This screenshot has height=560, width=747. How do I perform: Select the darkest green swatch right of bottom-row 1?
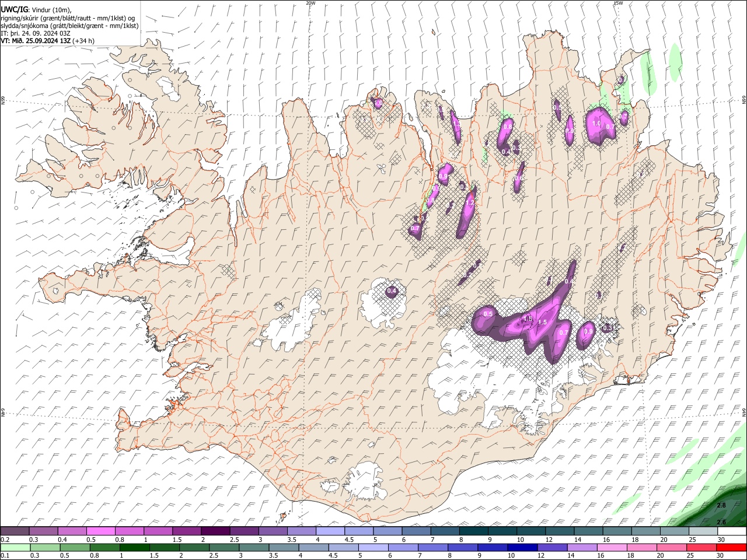point(135,547)
